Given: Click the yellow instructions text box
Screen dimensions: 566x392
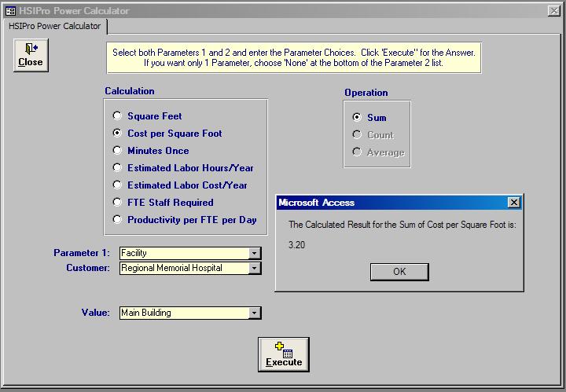Looking at the screenshot, I should (294, 57).
